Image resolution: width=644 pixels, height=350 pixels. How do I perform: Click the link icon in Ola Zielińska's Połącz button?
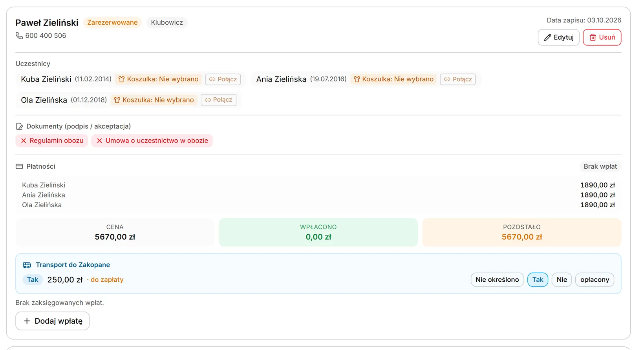point(208,100)
